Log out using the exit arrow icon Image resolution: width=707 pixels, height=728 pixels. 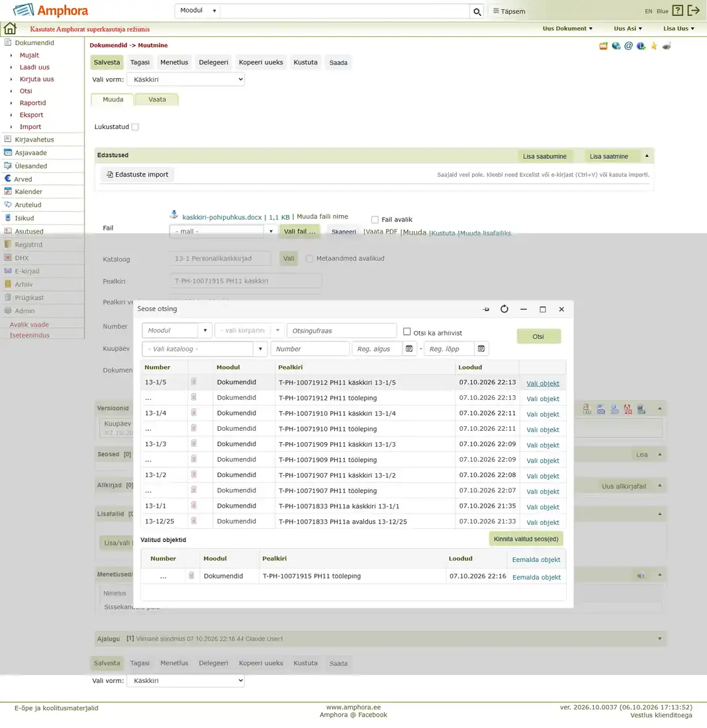[694, 11]
